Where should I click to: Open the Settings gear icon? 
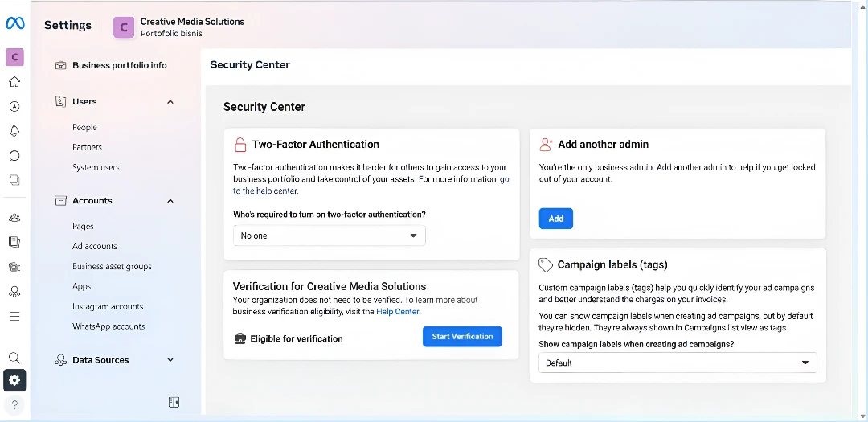[14, 380]
